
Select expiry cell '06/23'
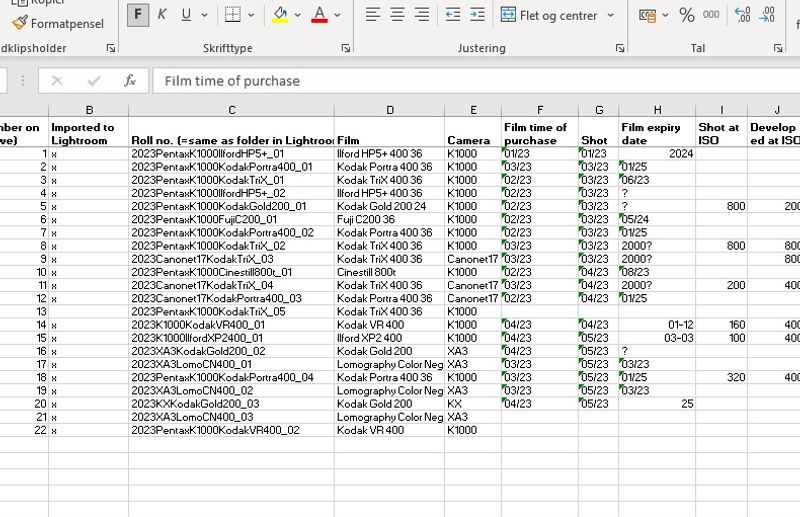point(657,180)
